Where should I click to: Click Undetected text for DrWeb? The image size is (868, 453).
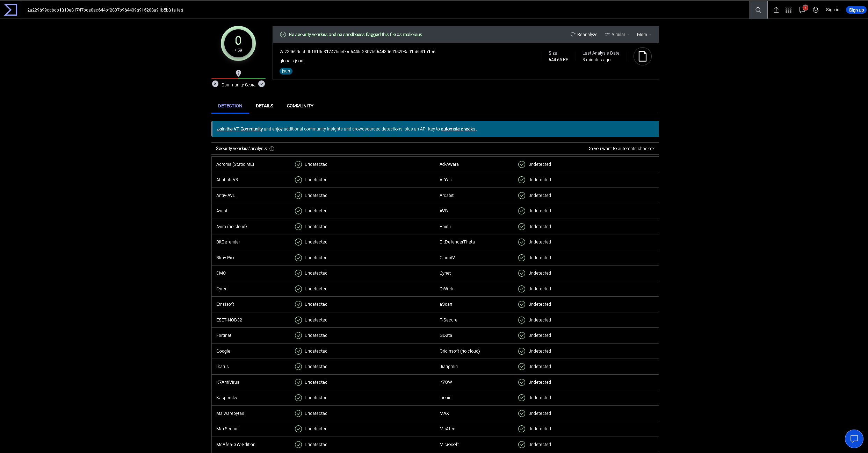tap(539, 289)
